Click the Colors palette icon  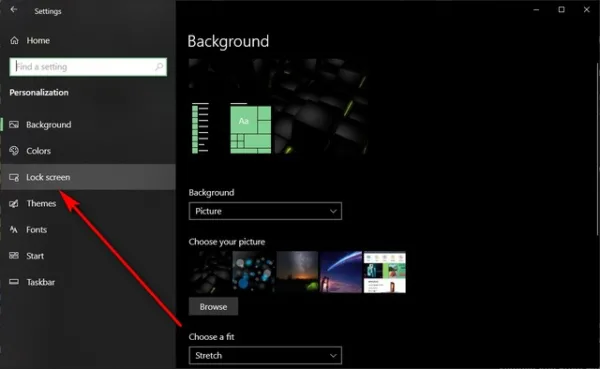(x=14, y=151)
